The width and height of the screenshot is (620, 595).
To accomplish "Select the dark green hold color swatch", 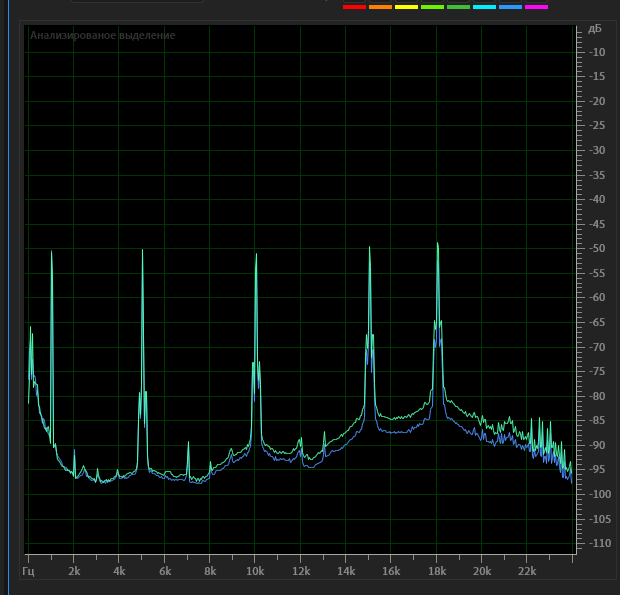I will click(458, 7).
